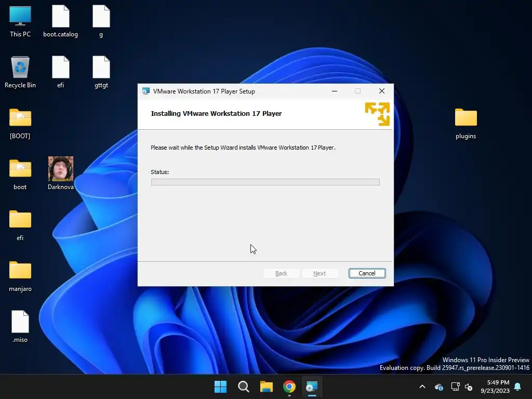Open Google Chrome from taskbar
The width and height of the screenshot is (532, 399).
coord(289,387)
